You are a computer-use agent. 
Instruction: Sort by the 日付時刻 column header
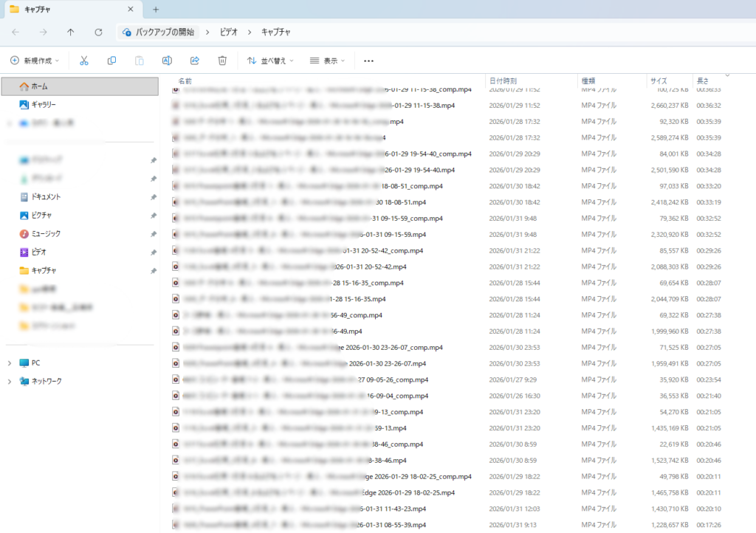coord(503,80)
